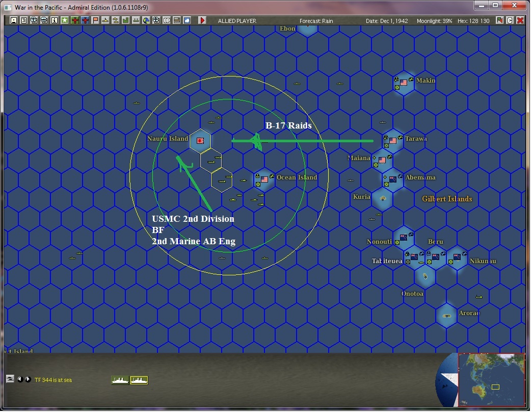Click the Kuria island hex
Screen dimensions: 532x412
pyautogui.click(x=382, y=198)
